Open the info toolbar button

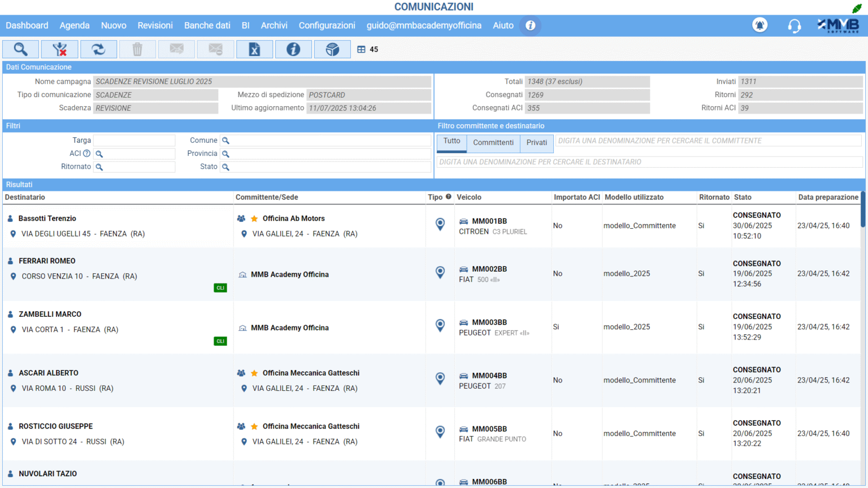[293, 50]
